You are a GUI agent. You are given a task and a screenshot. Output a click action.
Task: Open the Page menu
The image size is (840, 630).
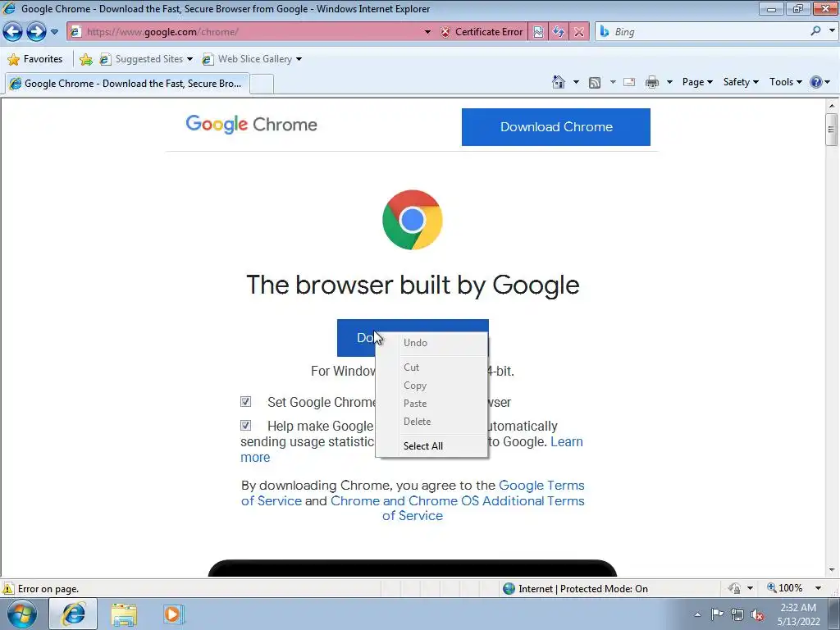[697, 82]
